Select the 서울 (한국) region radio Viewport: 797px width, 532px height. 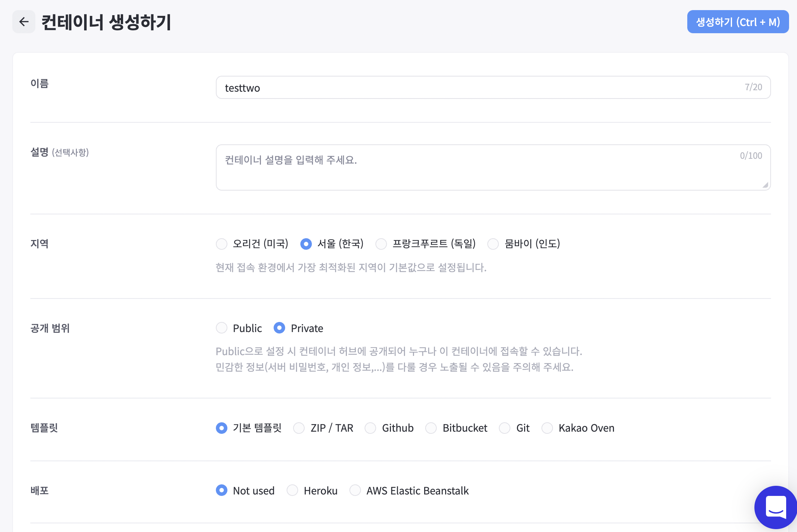pos(306,244)
